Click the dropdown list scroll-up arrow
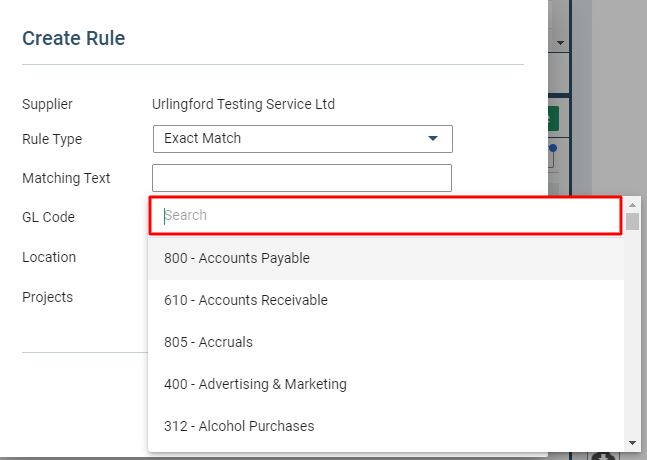647x460 pixels. coord(632,205)
